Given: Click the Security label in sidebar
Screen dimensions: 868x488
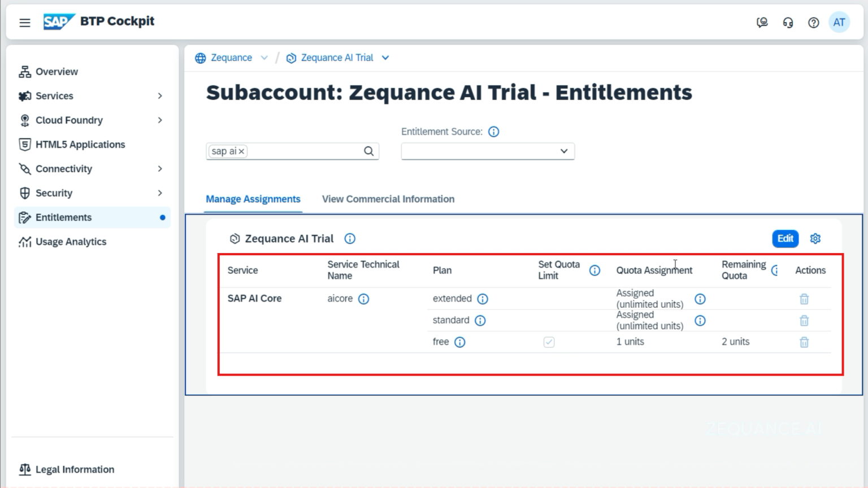Looking at the screenshot, I should point(54,193).
